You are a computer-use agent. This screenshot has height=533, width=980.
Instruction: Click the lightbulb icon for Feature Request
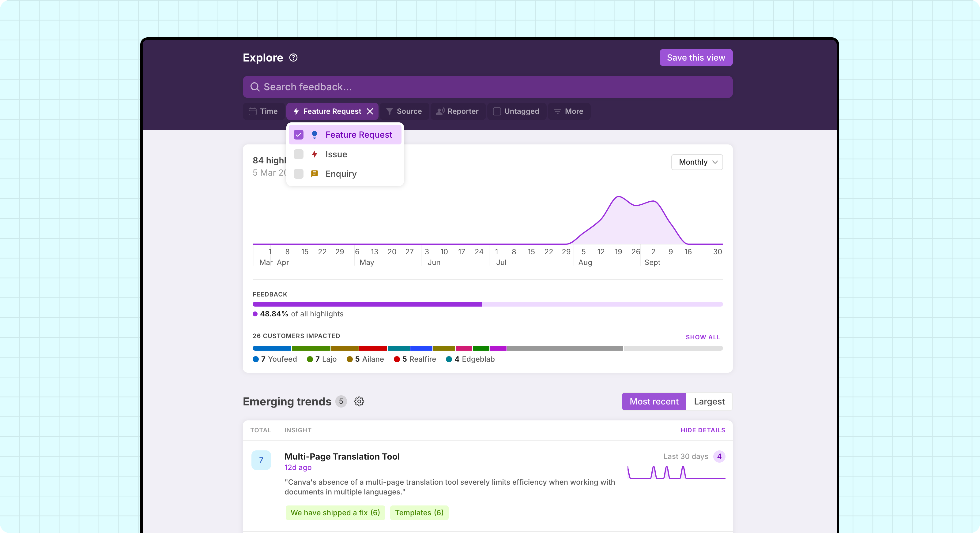pos(314,135)
